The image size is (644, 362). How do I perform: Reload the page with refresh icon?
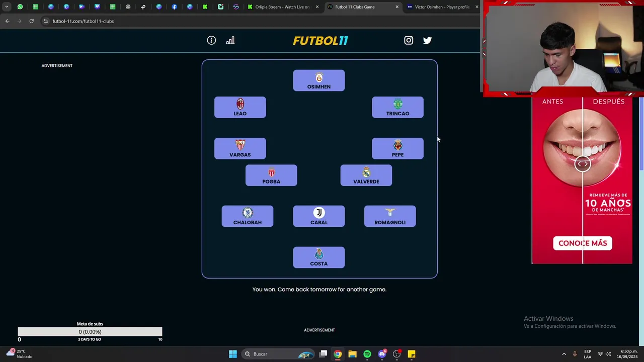31,21
